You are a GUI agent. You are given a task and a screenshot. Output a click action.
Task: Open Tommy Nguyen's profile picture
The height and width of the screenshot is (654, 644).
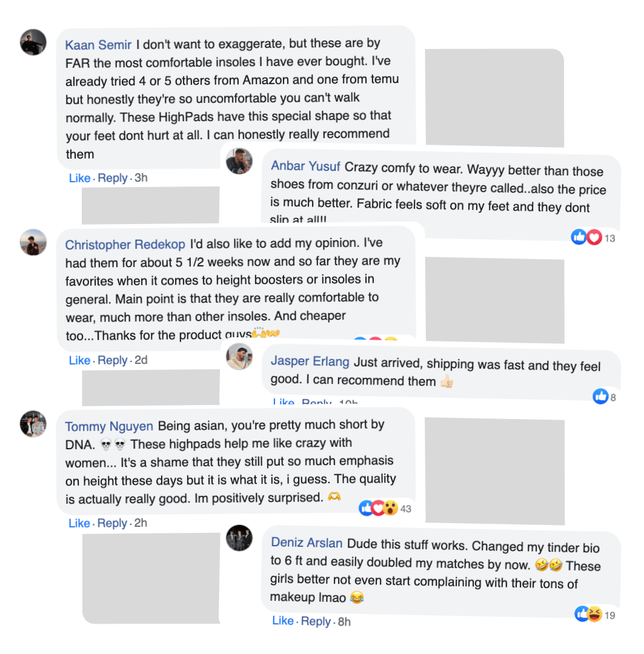pyautogui.click(x=33, y=423)
